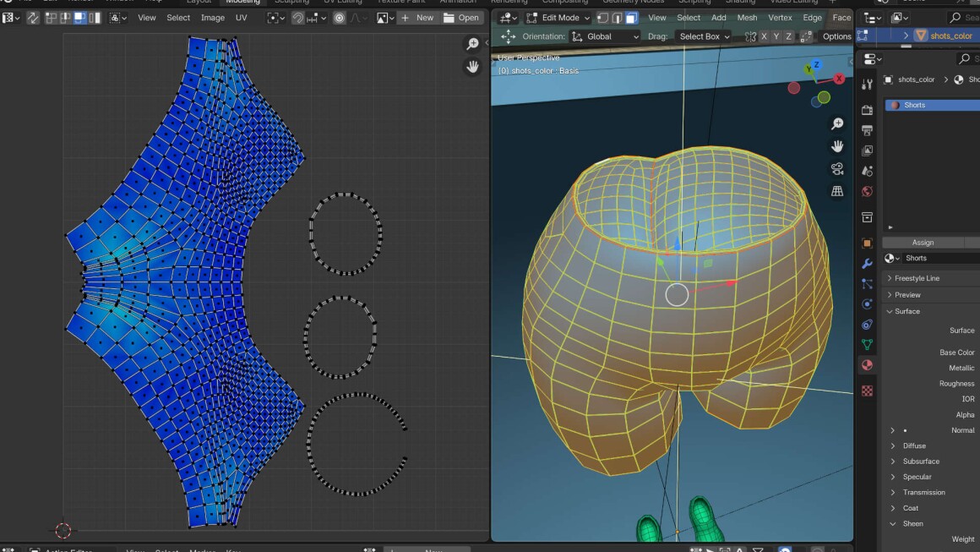The image size is (980, 552).
Task: Open the UV editor View menu
Action: 147,18
